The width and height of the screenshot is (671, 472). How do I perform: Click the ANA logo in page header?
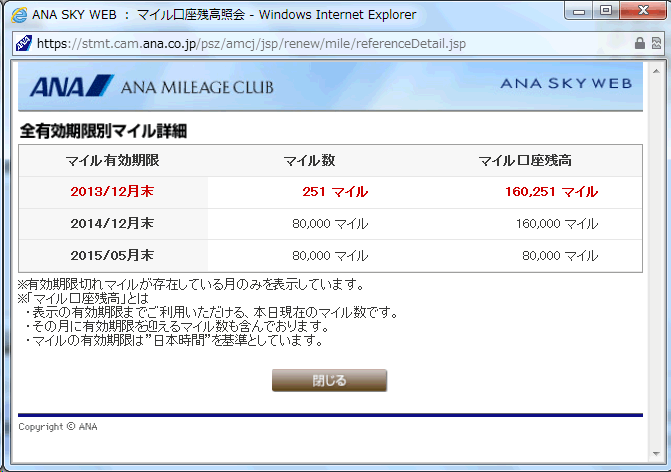point(71,86)
